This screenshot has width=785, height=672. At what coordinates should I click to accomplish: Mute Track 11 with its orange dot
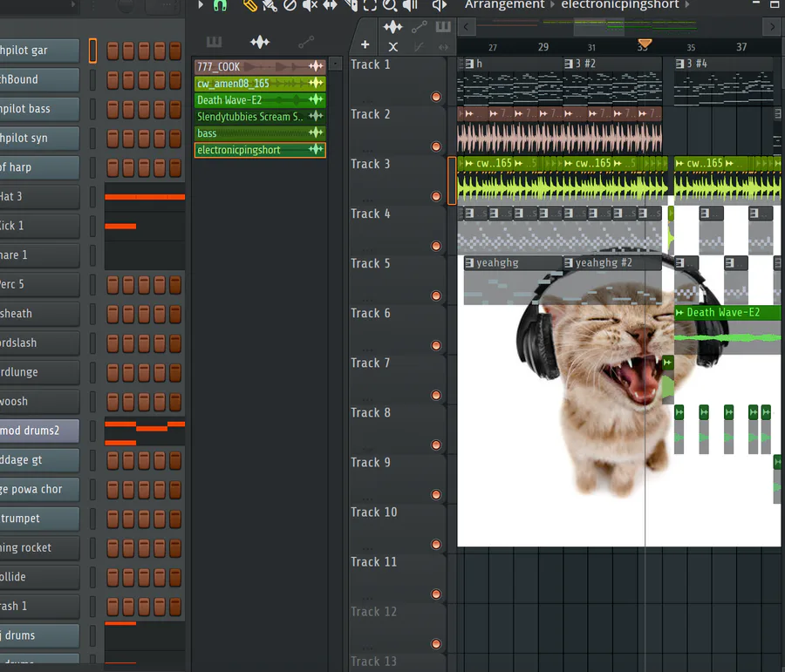point(436,594)
